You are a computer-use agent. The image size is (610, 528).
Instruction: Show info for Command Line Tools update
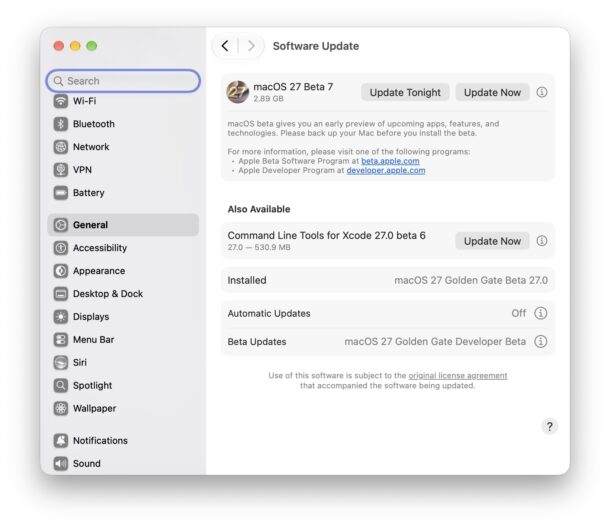coord(542,241)
